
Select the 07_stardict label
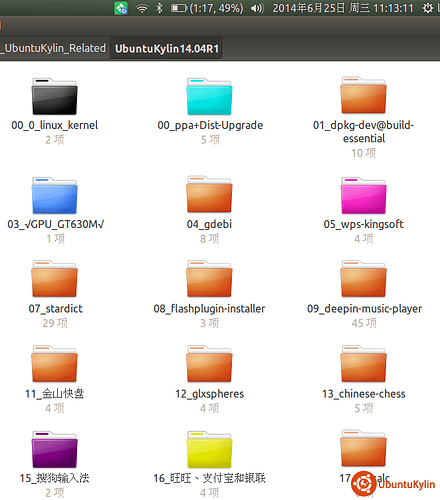pos(55,309)
